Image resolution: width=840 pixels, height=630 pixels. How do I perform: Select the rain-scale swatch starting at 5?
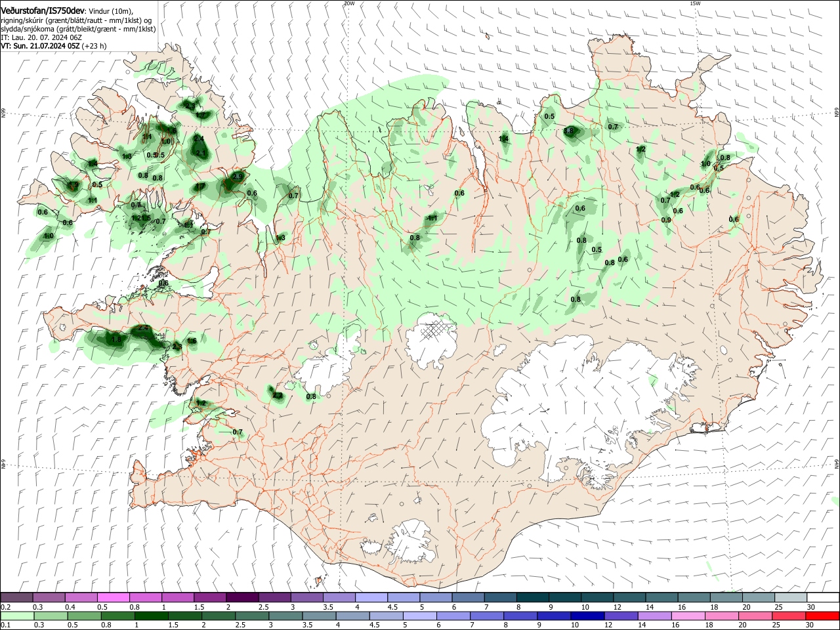pyautogui.click(x=419, y=616)
